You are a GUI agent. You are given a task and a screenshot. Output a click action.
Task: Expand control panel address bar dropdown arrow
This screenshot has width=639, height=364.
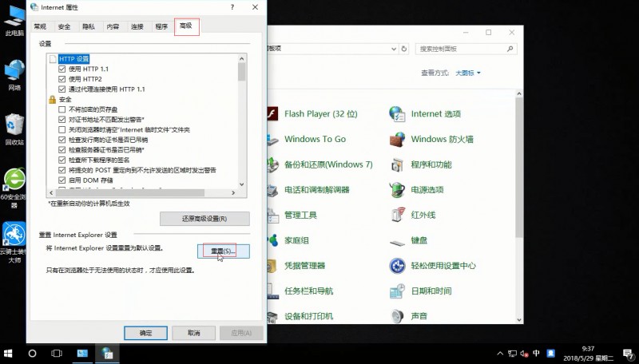coord(394,49)
